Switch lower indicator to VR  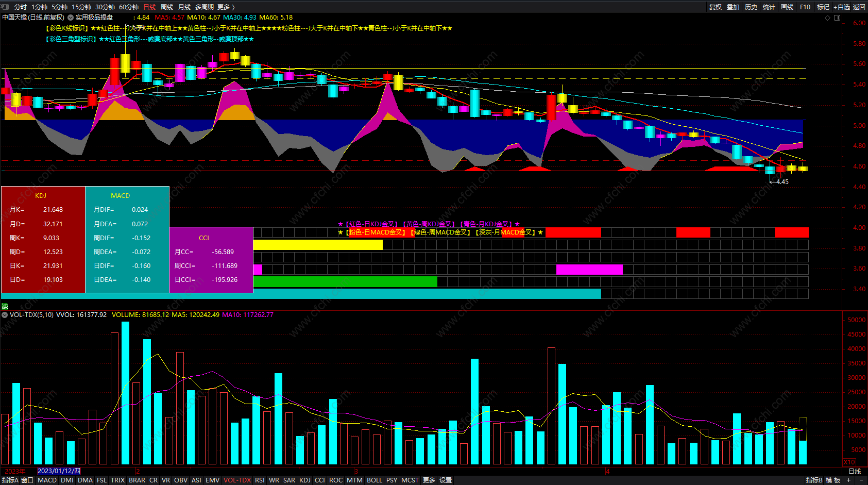pos(166,480)
